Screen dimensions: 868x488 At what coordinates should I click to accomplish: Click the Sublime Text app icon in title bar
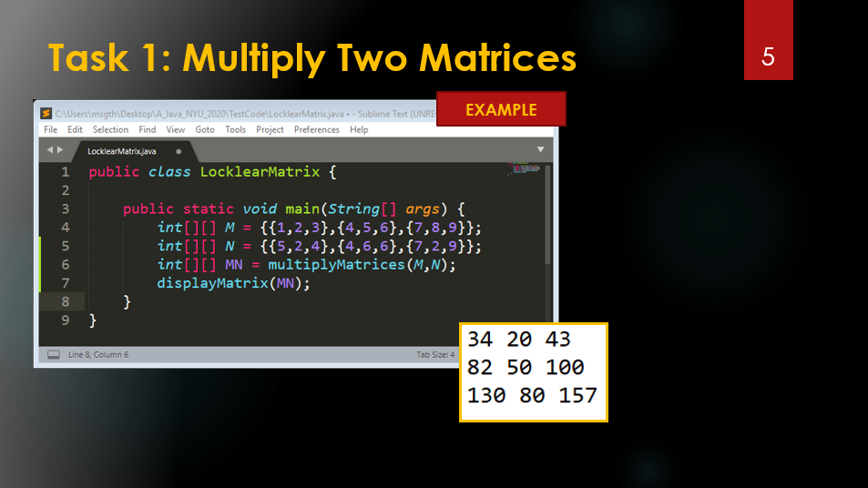pos(46,114)
